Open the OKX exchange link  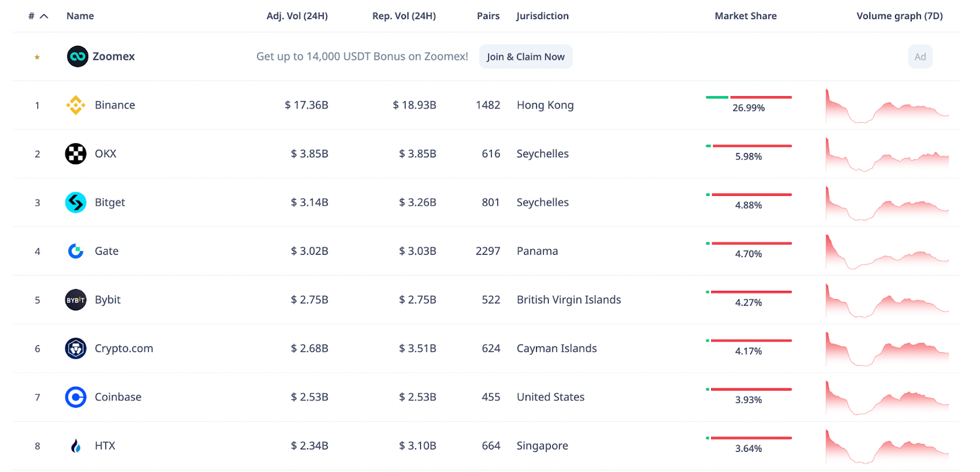(x=105, y=154)
